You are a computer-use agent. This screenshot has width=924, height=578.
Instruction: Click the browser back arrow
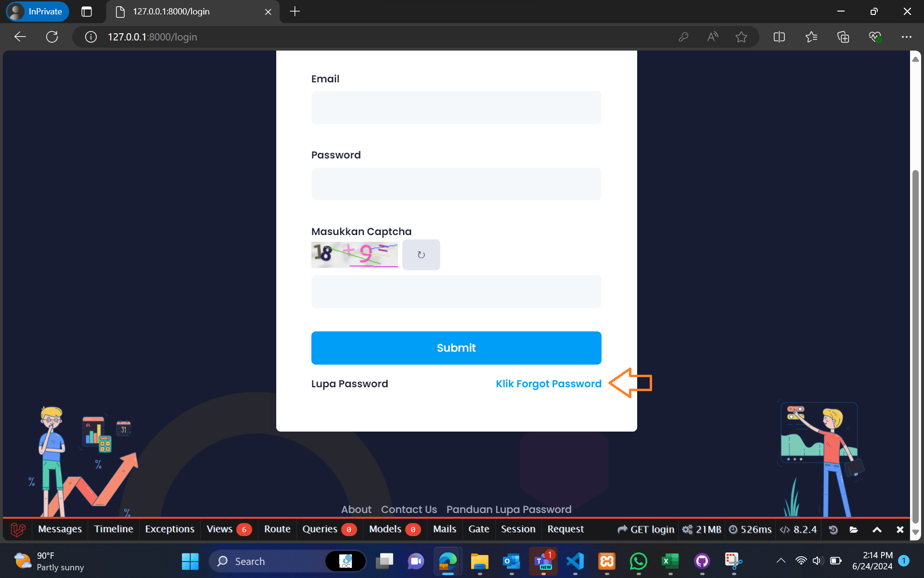(20, 37)
